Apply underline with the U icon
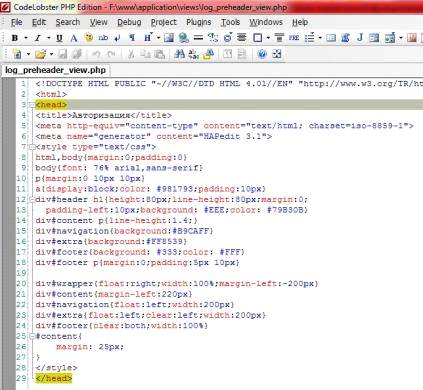Screen dimensions: 423x390 (x=59, y=38)
